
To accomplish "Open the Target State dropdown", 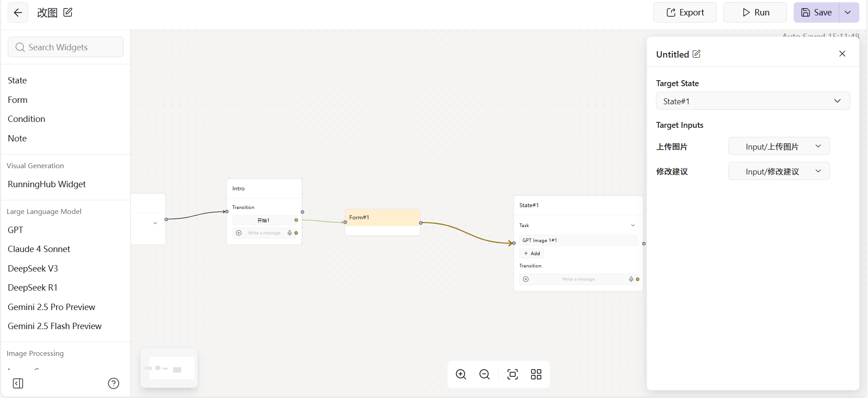I will pyautogui.click(x=752, y=101).
